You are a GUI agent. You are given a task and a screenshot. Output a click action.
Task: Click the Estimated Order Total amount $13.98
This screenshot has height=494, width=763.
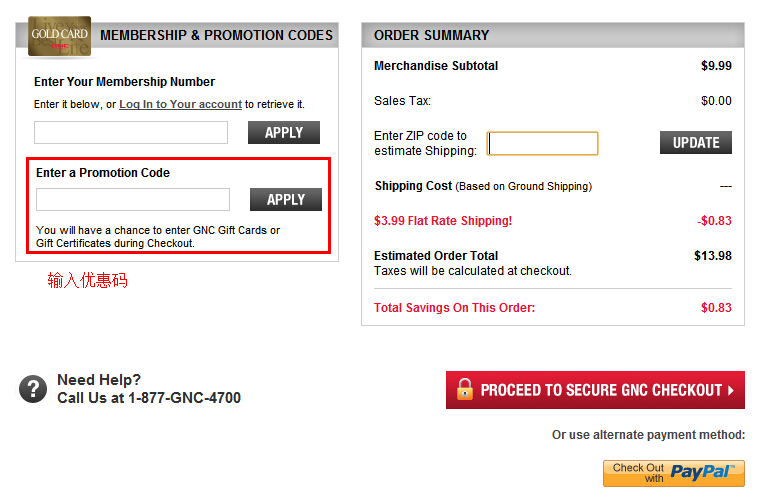tap(712, 256)
